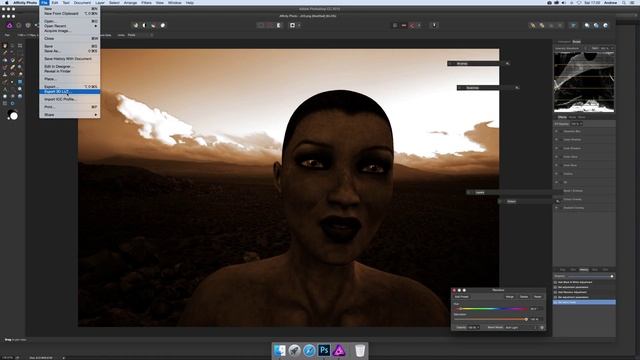Enable the Inner Glow effect checkbox
This screenshot has width=640, height=360.
coord(556,165)
